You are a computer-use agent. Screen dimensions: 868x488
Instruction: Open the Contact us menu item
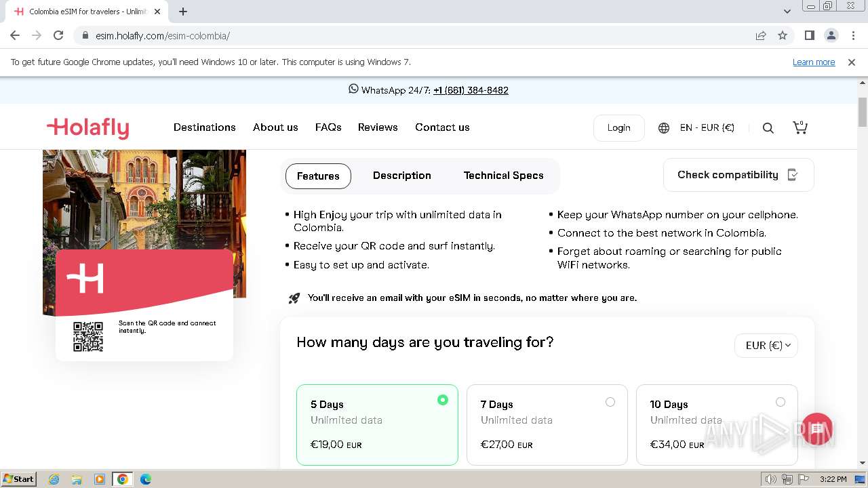[x=442, y=127]
